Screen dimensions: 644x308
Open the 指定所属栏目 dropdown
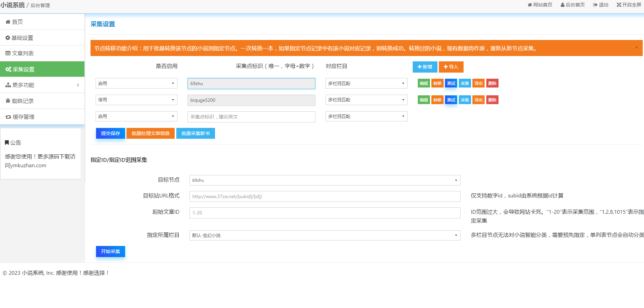(x=325, y=235)
